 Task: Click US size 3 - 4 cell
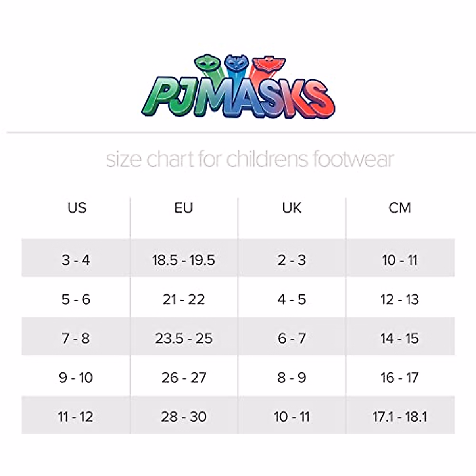[76, 260]
